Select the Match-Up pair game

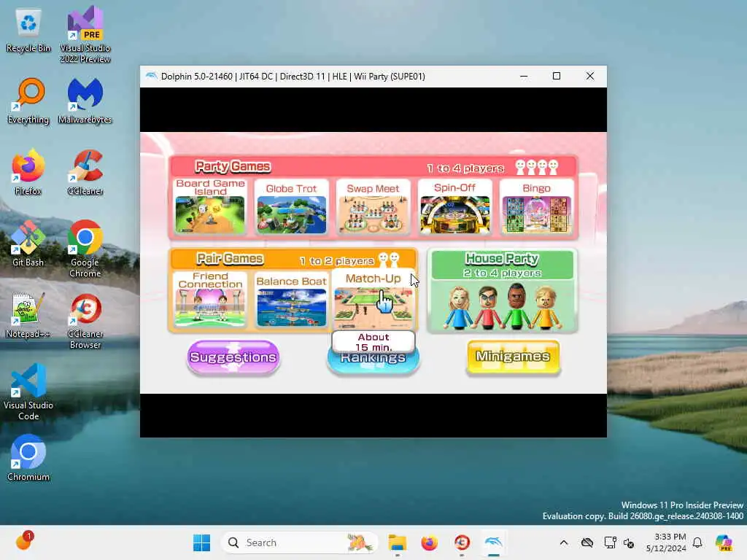point(373,300)
